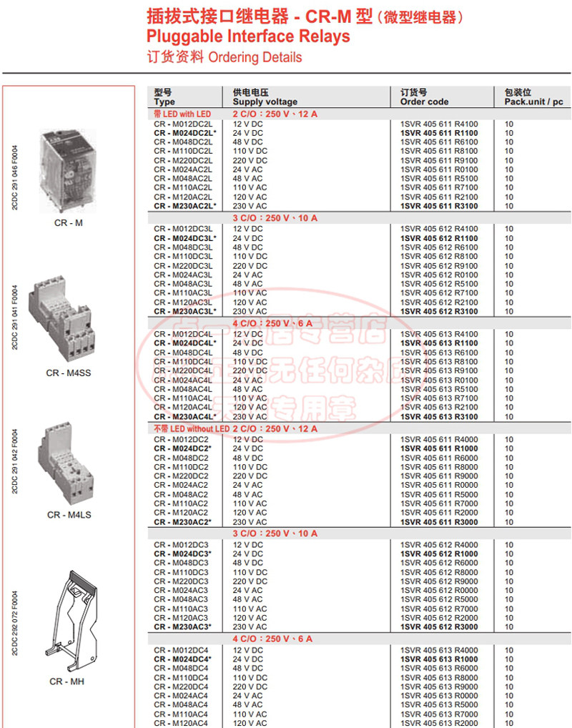Select type 'CR - M110AC3L'
The image size is (572, 728).
pyautogui.click(x=183, y=293)
